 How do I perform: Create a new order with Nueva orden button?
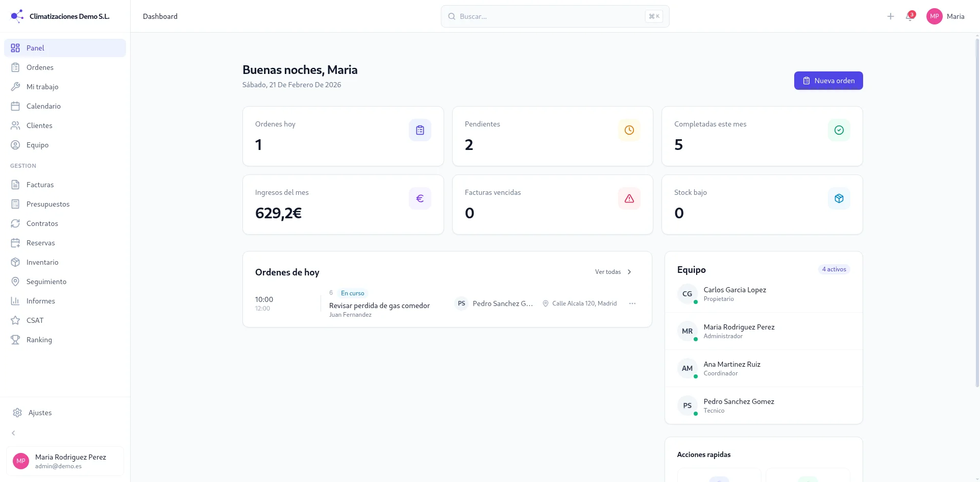coord(828,80)
